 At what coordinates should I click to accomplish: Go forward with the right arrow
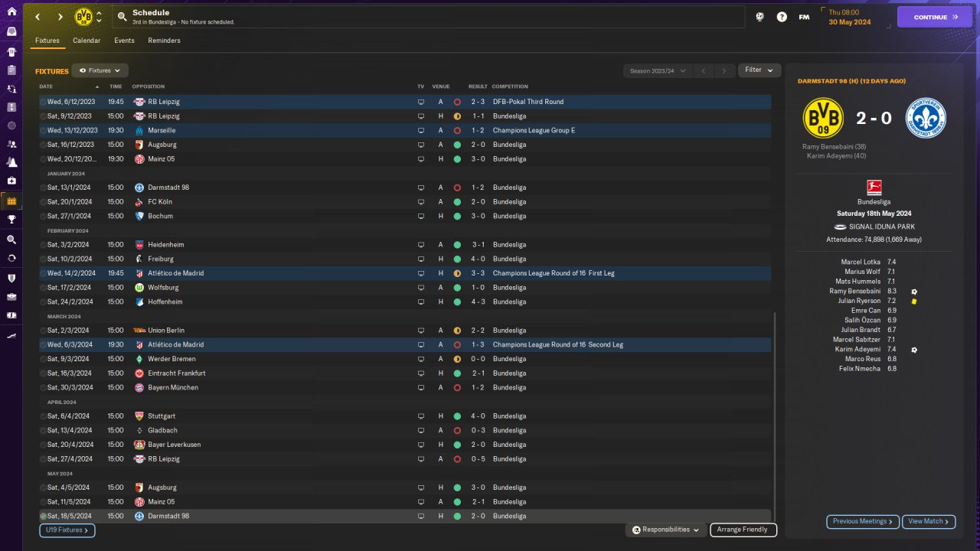coord(60,17)
